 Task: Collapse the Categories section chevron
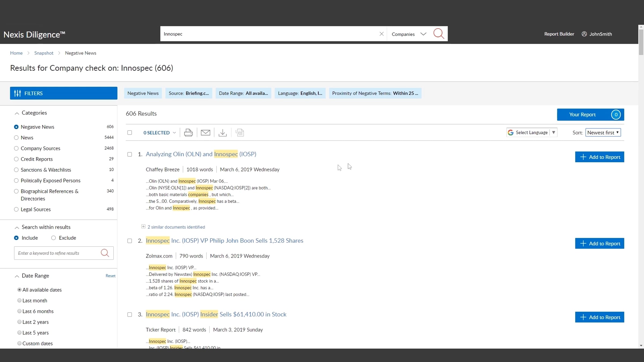(17, 113)
